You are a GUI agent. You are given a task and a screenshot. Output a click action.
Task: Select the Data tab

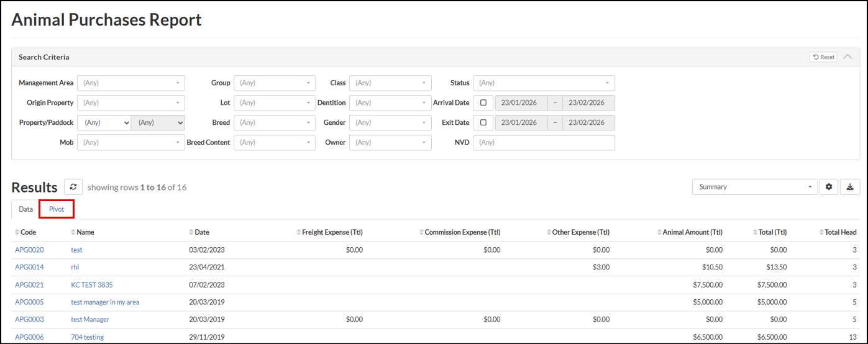(x=25, y=209)
